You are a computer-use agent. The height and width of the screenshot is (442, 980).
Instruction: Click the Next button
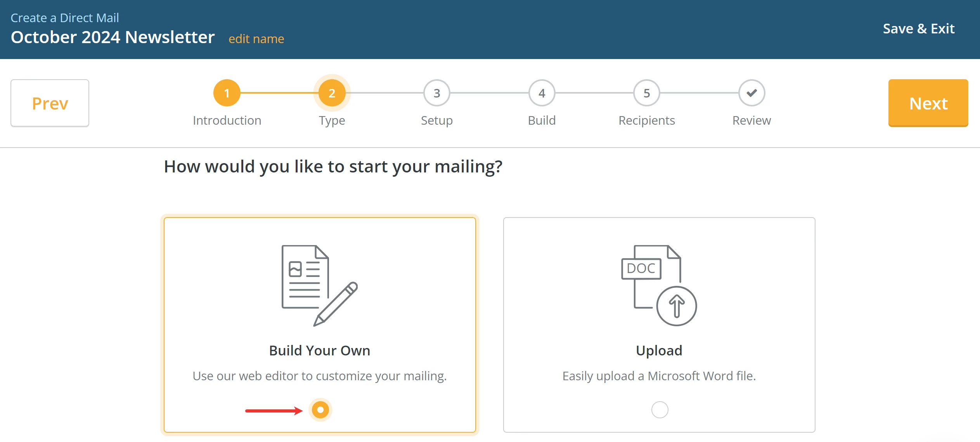click(928, 103)
